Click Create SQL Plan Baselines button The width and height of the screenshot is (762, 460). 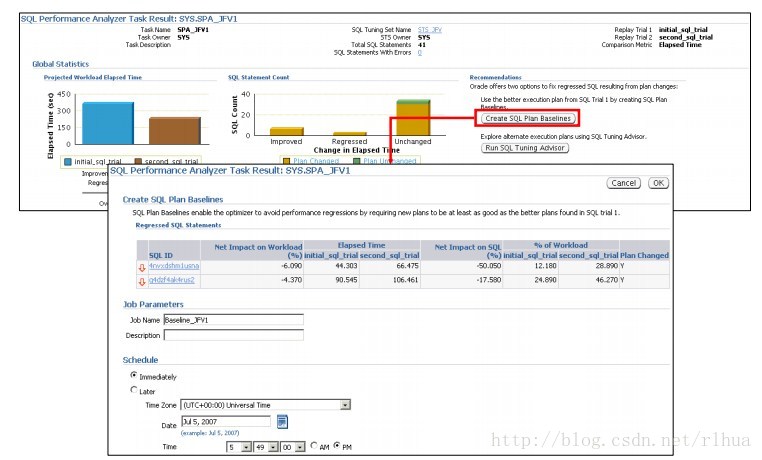coord(528,119)
